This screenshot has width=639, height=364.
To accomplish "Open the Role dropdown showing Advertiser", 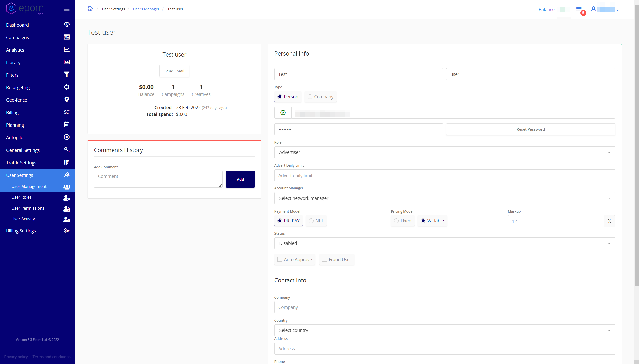I will click(444, 152).
